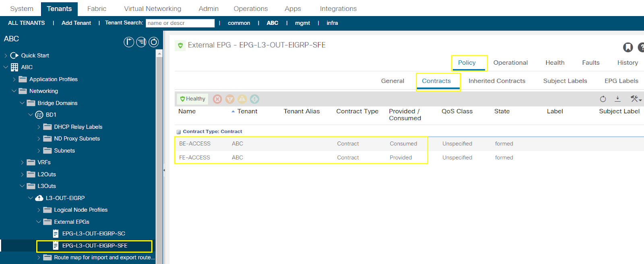Click the teal info warning icon
This screenshot has width=644, height=264.
(x=254, y=99)
